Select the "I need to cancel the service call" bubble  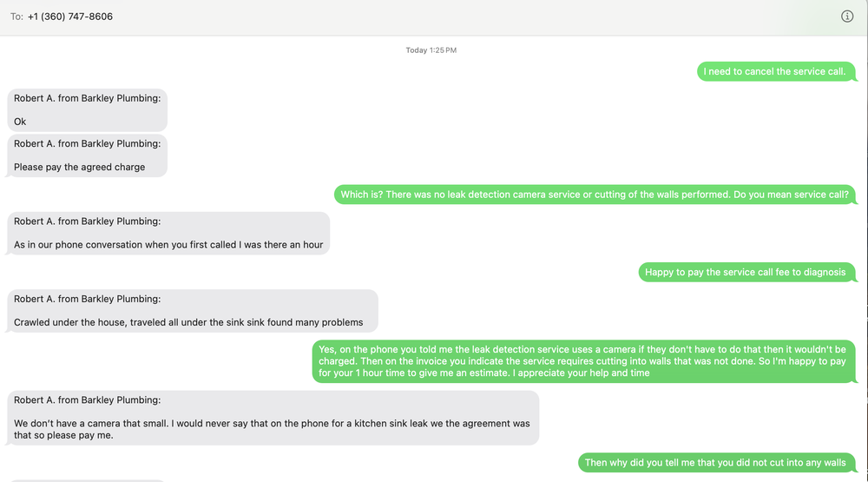point(774,71)
